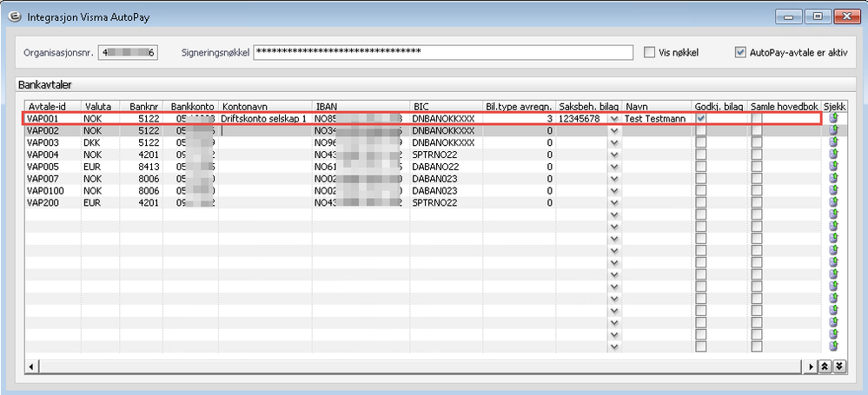Click the Sjekk icon in the VAP0100 row
Screen dimensions: 868x395
(833, 191)
